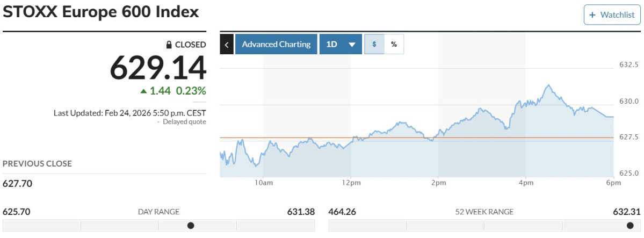Open Advanced Charting
644x238 pixels.
point(276,44)
